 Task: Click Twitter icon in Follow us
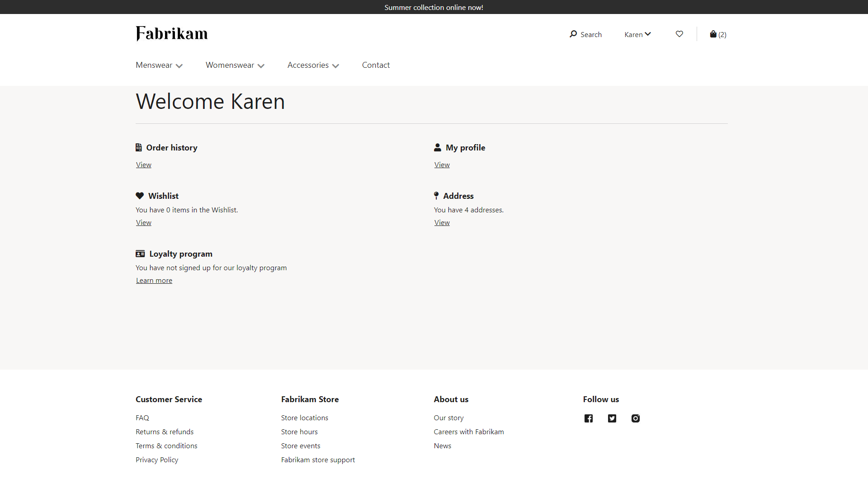(x=612, y=418)
